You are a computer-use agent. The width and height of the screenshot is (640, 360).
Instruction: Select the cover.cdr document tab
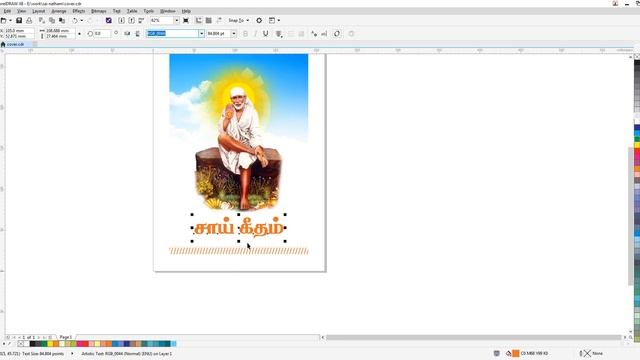click(x=16, y=44)
